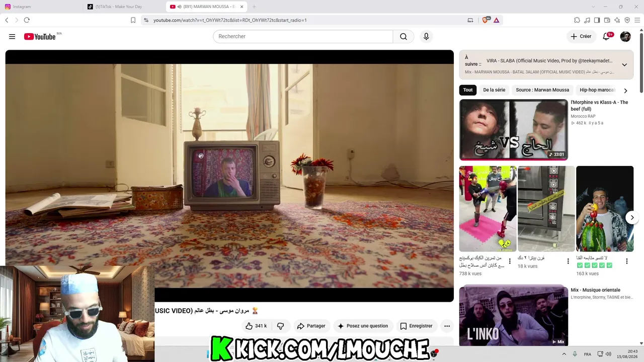The image size is (644, 362).
Task: Open options for the 738 k vues short
Action: coord(510,261)
